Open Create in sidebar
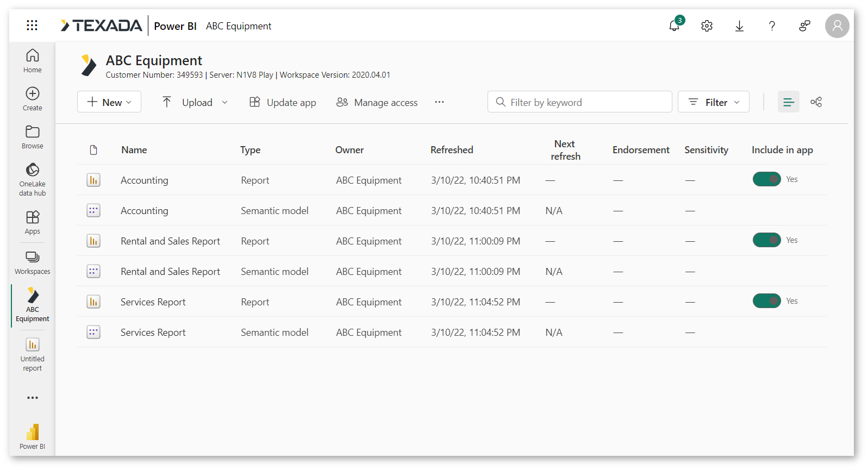868x470 pixels. click(x=33, y=99)
